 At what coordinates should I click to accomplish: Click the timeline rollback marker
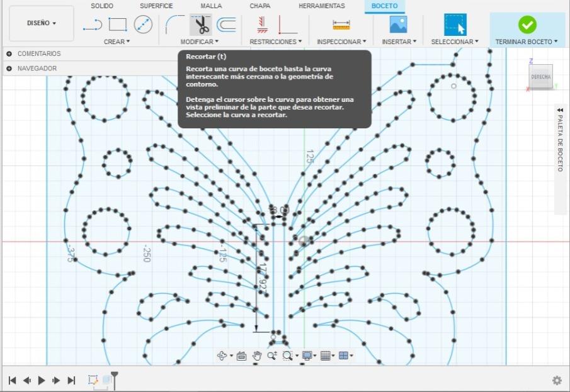[x=115, y=379]
